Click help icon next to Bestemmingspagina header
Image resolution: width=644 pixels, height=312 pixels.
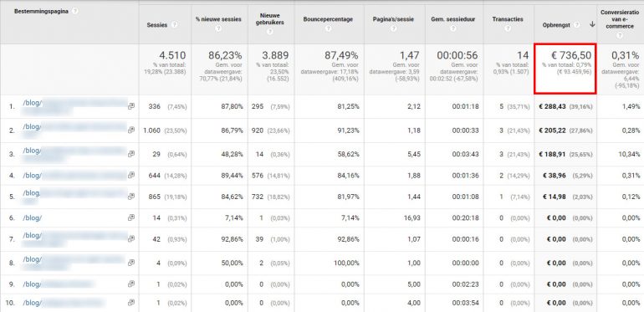(x=74, y=12)
